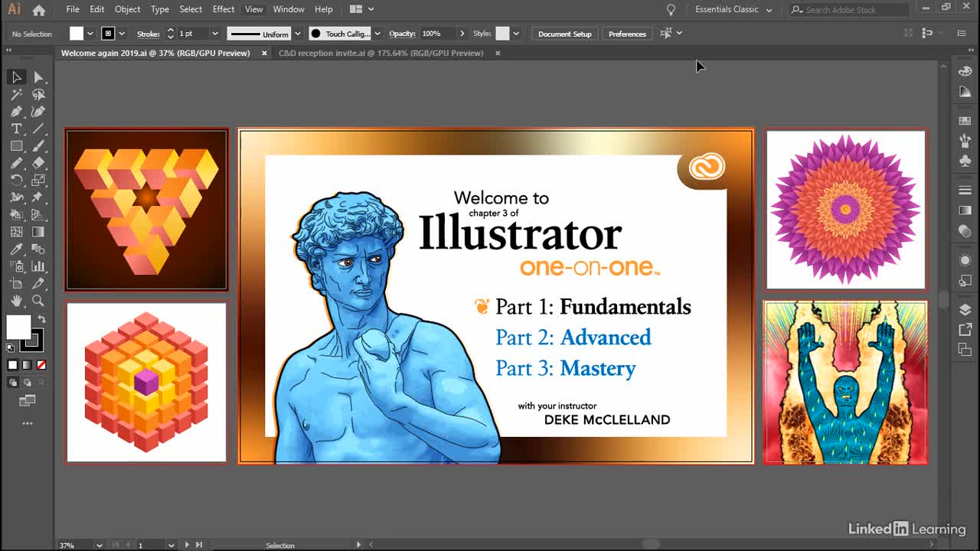
Task: Select the Magic Wand tool
Action: pyautogui.click(x=16, y=95)
